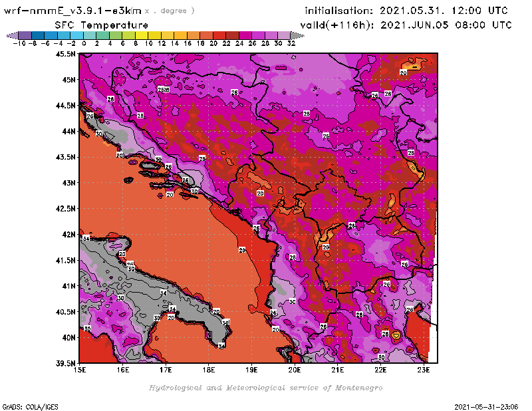Select the -10 to -8 purple legend swatch
Screen dimensions: 532x411
(x=25, y=35)
